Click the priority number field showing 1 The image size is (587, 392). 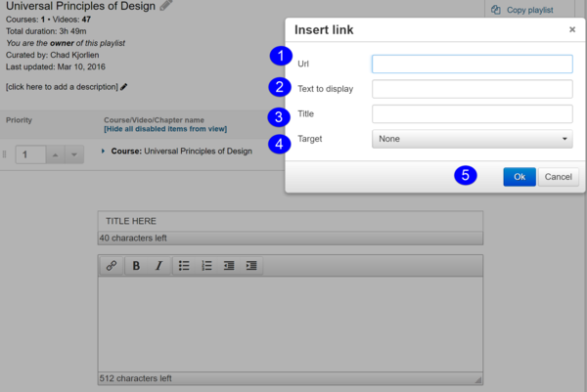coord(30,154)
